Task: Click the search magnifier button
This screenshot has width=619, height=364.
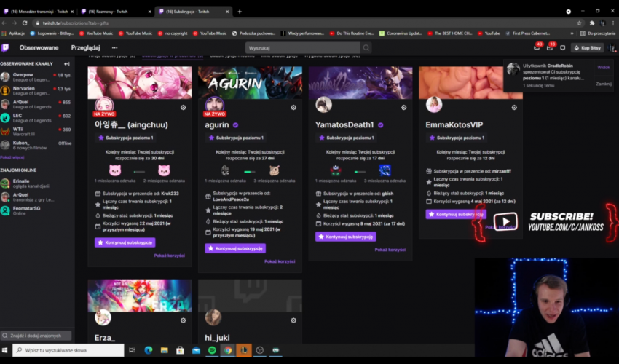Action: [366, 48]
